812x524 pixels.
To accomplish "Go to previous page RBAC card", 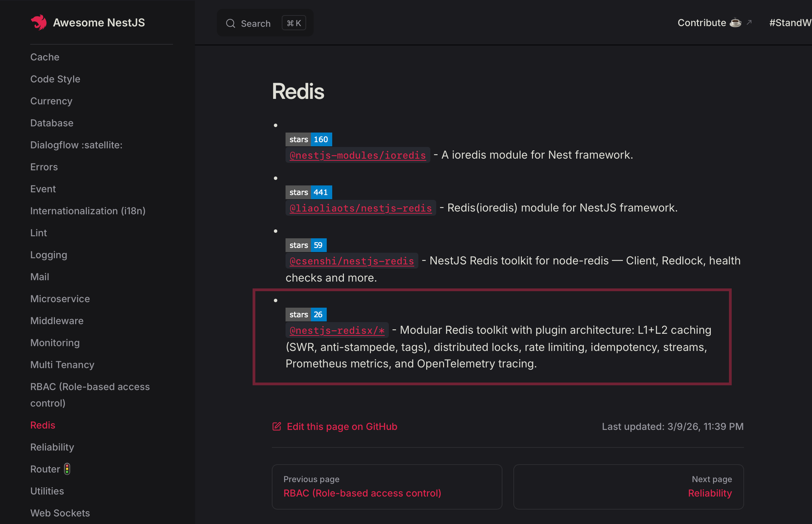I will click(x=387, y=487).
